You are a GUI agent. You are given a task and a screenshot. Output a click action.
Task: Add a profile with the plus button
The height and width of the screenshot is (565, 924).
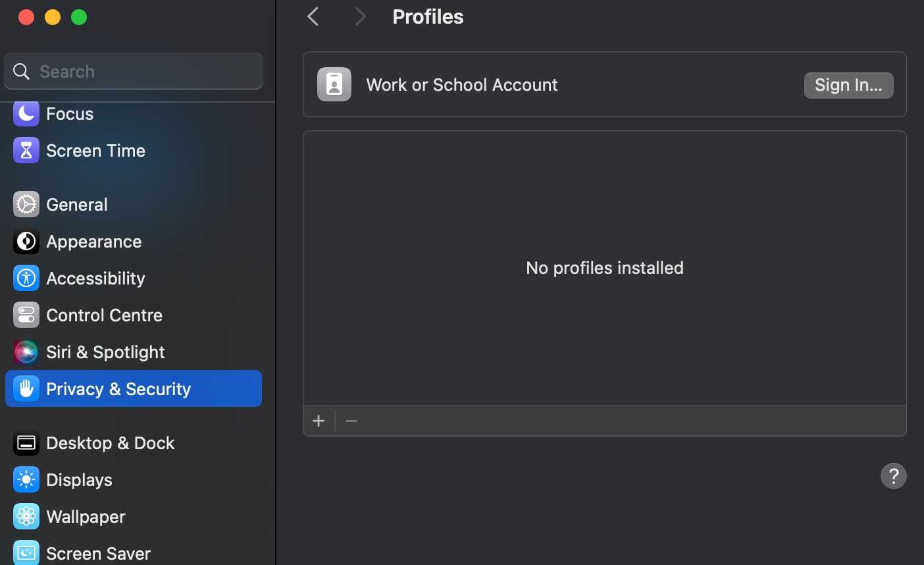319,421
